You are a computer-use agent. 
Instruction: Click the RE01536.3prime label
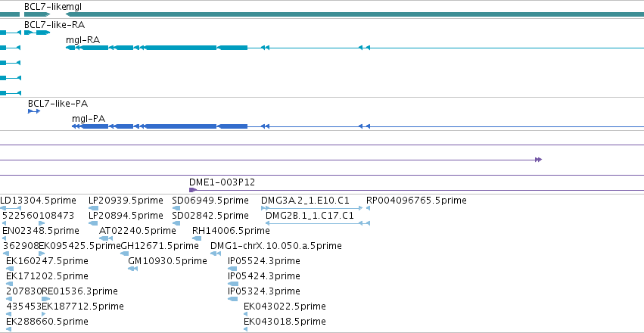pyautogui.click(x=79, y=291)
